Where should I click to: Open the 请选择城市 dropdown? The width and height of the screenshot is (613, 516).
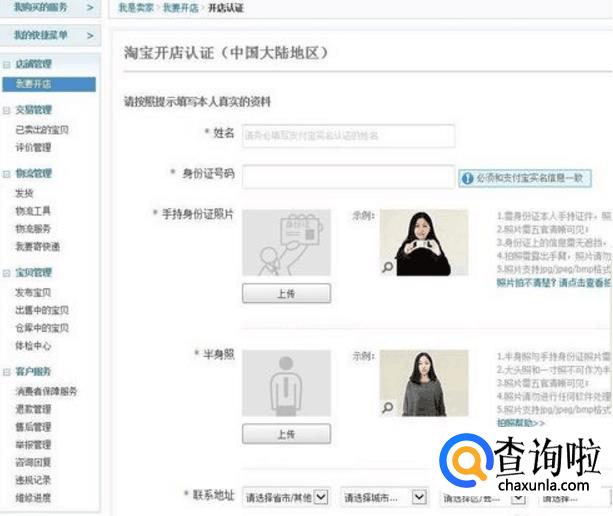coord(385,497)
